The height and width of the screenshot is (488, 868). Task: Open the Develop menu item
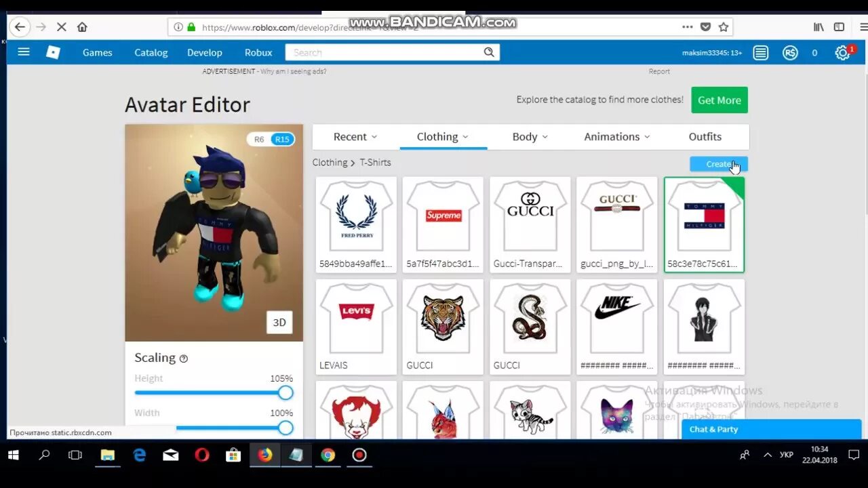205,52
